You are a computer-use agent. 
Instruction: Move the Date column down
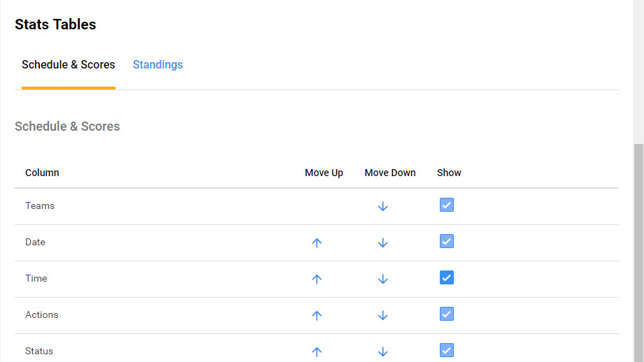click(382, 242)
